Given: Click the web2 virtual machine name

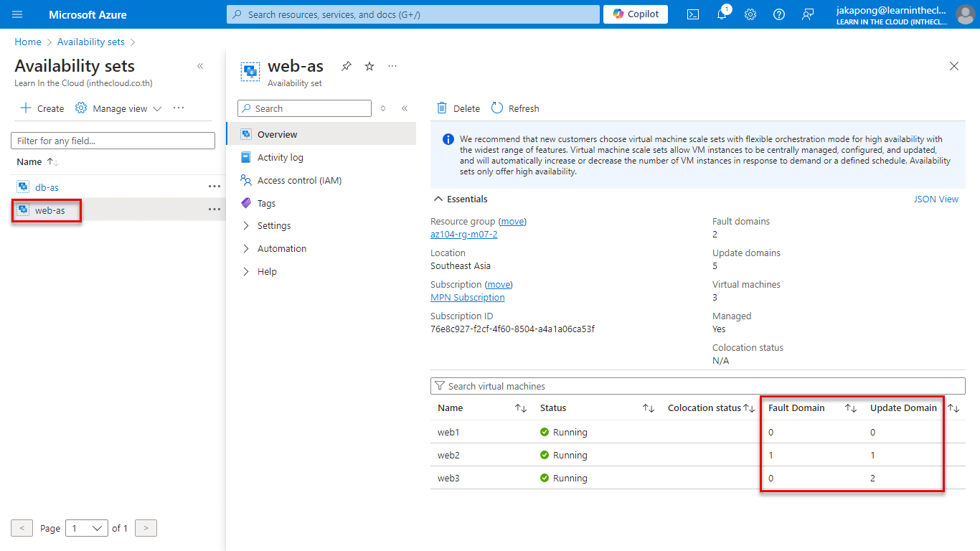Looking at the screenshot, I should [448, 455].
